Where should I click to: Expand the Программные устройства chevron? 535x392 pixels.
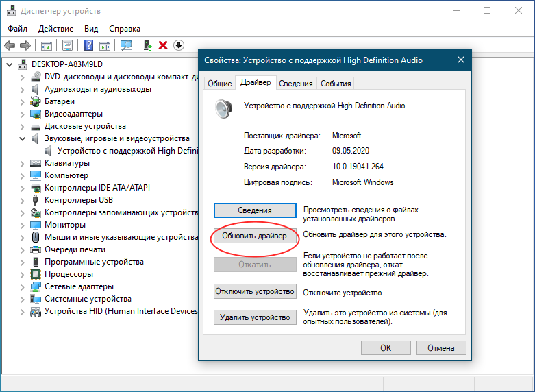tap(22, 262)
